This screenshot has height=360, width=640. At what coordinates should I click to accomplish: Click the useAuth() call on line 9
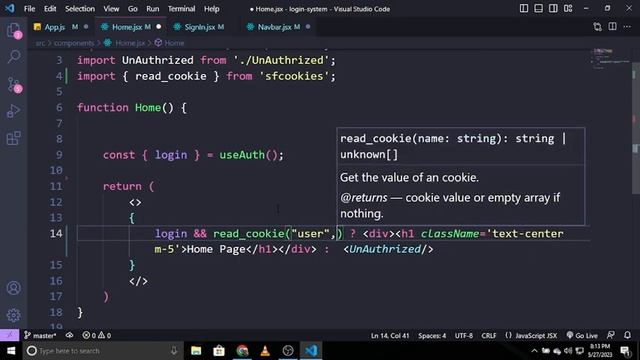pyautogui.click(x=251, y=155)
